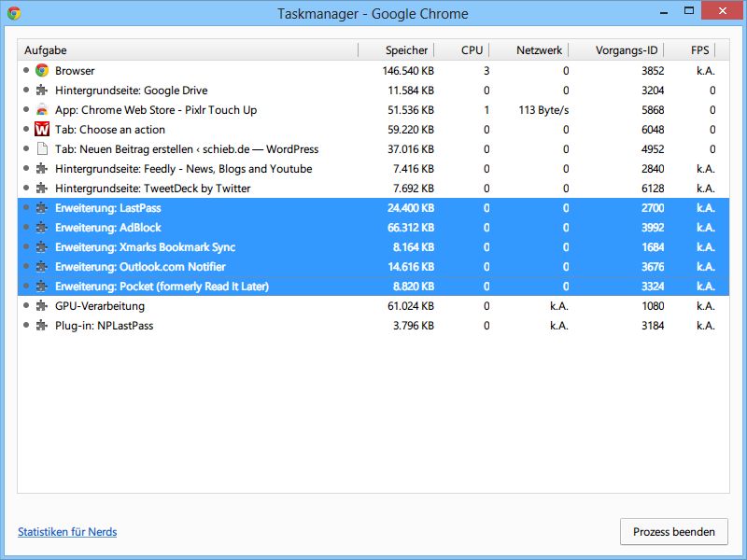The height and width of the screenshot is (560, 747).
Task: Click the 66.312 KB memory value
Action: click(x=411, y=227)
